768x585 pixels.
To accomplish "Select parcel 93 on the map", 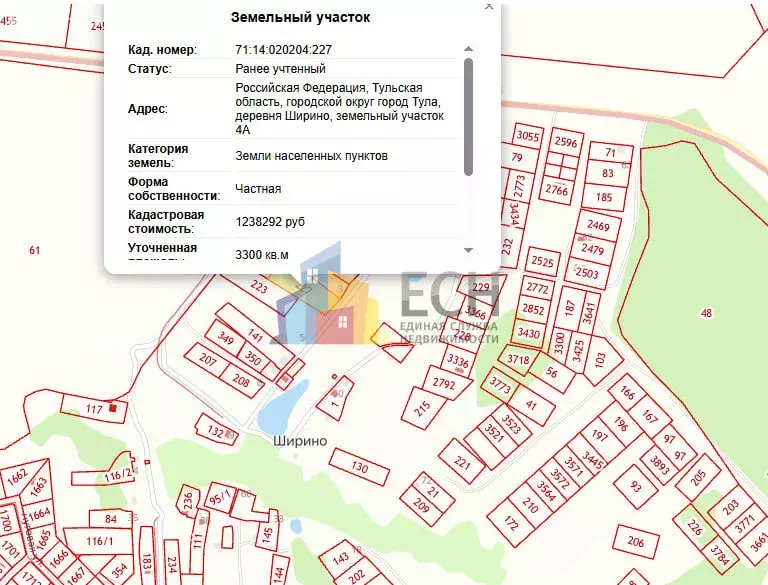I will pos(636,486).
